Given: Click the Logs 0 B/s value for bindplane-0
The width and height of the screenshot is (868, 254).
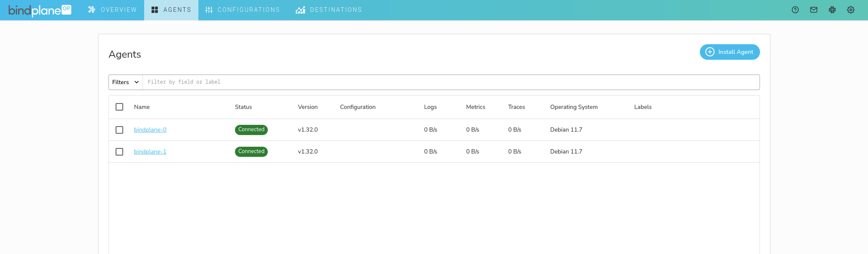Looking at the screenshot, I should pyautogui.click(x=430, y=130).
